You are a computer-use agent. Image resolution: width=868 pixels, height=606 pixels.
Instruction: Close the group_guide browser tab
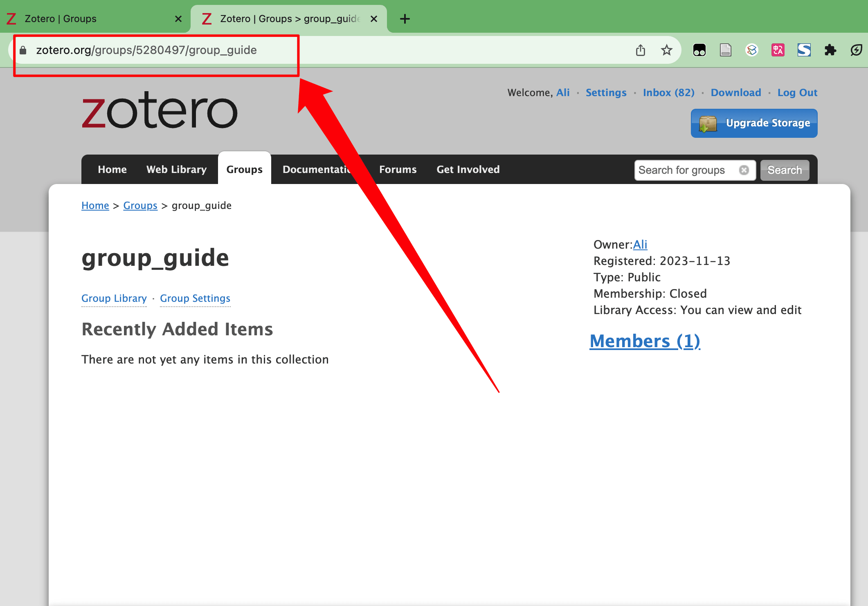coord(374,19)
